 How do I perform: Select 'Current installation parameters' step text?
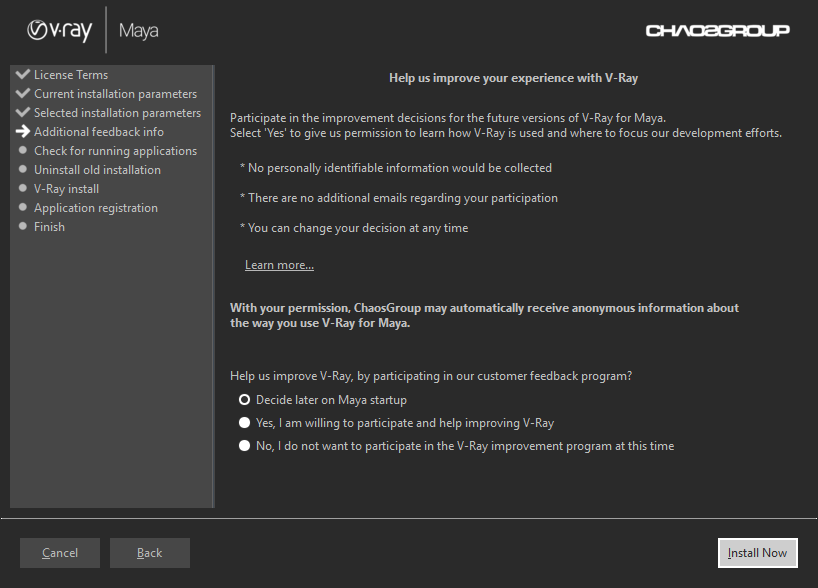115,94
